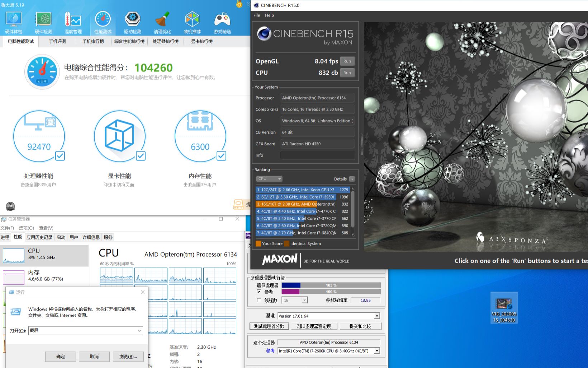Image resolution: width=588 pixels, height=368 pixels.
Task: Click the 处理器性能 monitor circle icon
Action: [x=39, y=136]
